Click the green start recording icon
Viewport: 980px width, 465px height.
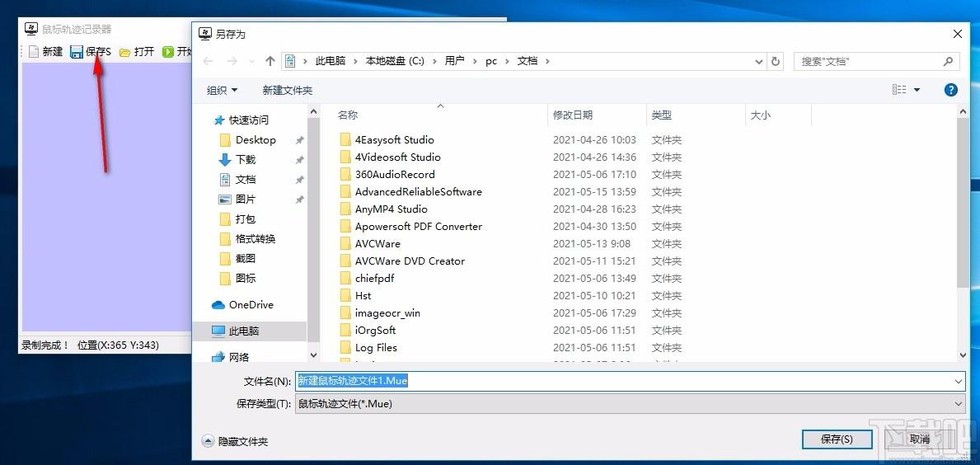[x=167, y=52]
